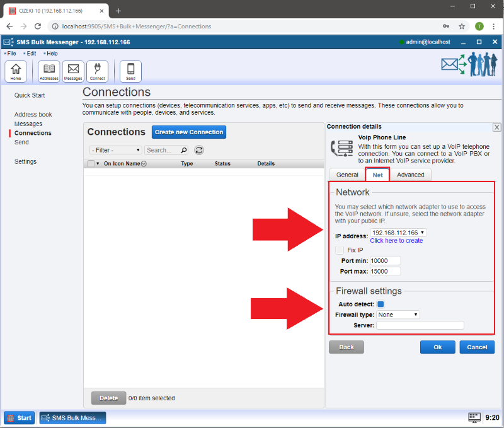This screenshot has height=428, width=504.
Task: Click the Start button in taskbar
Action: pyautogui.click(x=20, y=418)
